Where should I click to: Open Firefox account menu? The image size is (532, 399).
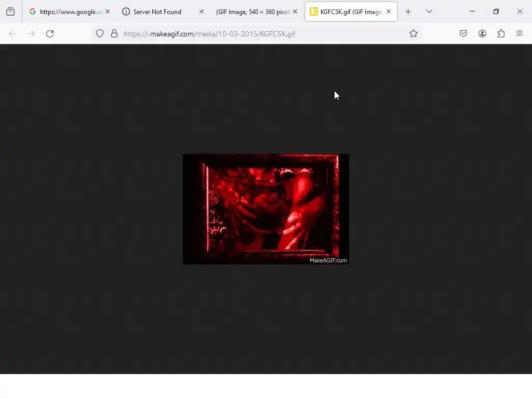click(x=483, y=34)
